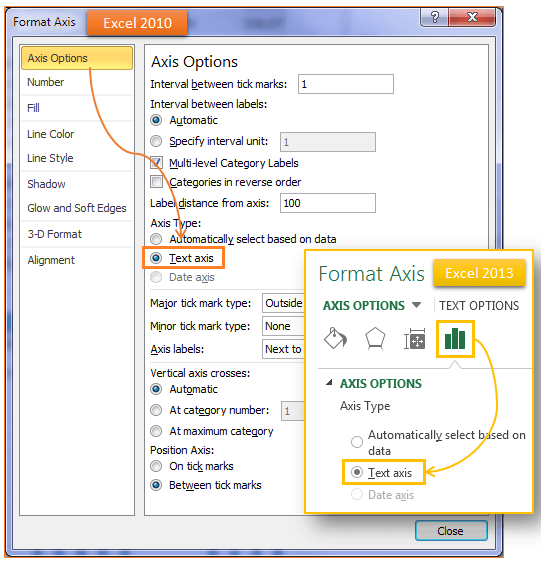Collapse the AXIS OPTIONS section triangle
The image size is (541, 563).
tap(329, 383)
